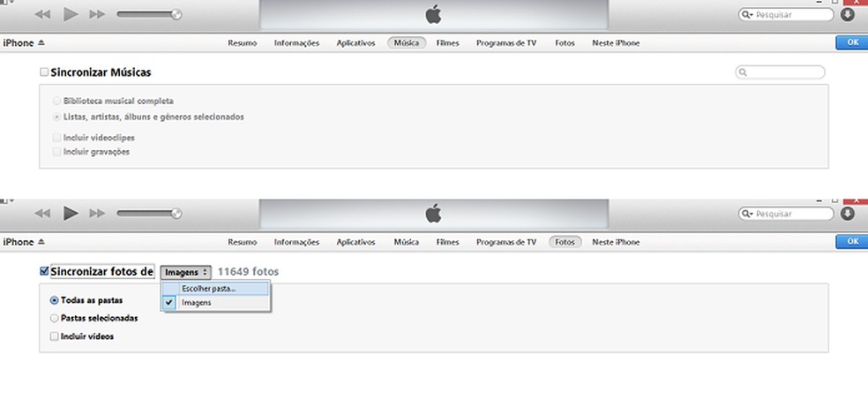Tick the Incluir gravações checkbox
This screenshot has height=393, width=868.
[x=56, y=152]
